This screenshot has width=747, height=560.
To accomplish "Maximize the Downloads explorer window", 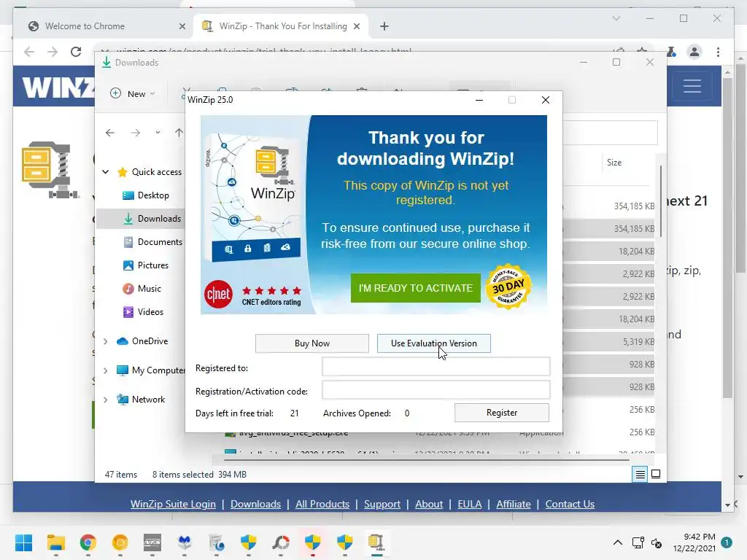I will (616, 62).
